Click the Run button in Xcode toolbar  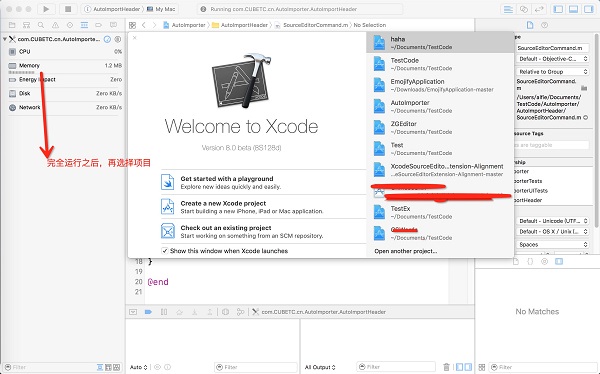click(46, 9)
